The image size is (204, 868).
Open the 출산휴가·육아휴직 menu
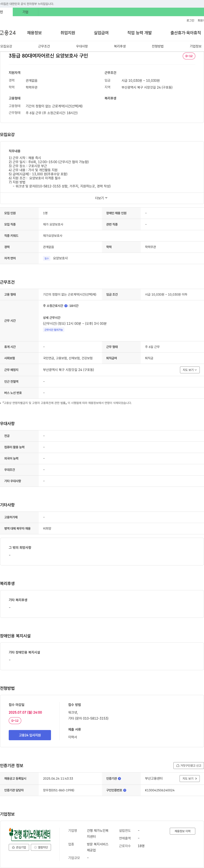186,33
